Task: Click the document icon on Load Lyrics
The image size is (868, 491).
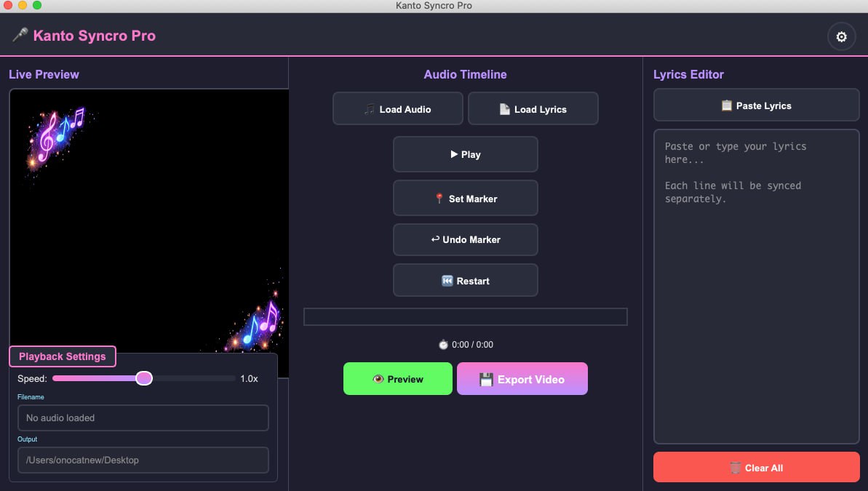Action: [504, 109]
